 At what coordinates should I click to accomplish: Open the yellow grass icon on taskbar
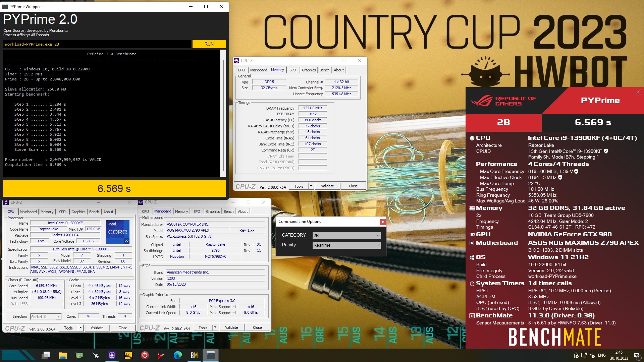coord(128,355)
